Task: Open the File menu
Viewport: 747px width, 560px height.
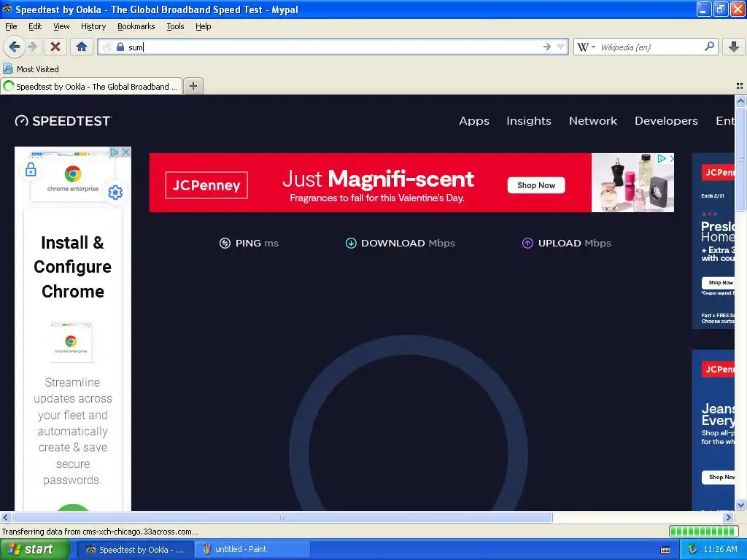Action: tap(11, 26)
